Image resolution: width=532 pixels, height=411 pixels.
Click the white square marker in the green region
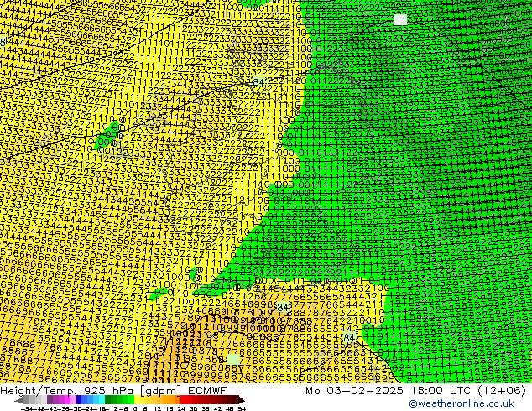pos(401,19)
